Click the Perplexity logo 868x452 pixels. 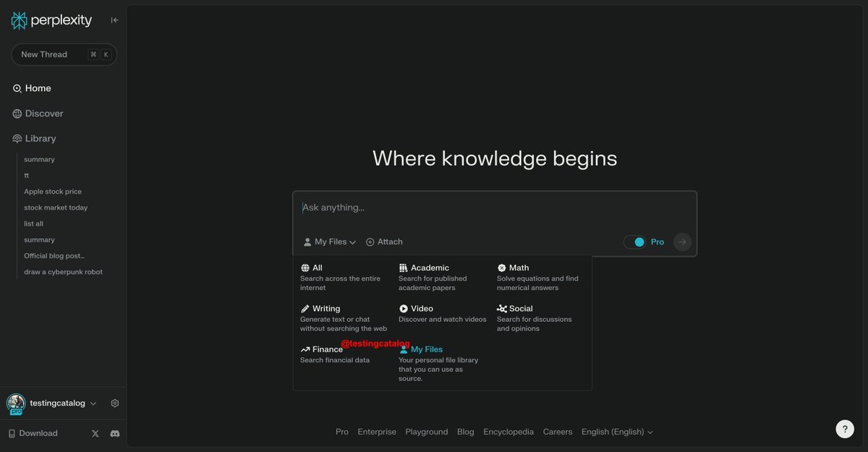pyautogui.click(x=51, y=20)
